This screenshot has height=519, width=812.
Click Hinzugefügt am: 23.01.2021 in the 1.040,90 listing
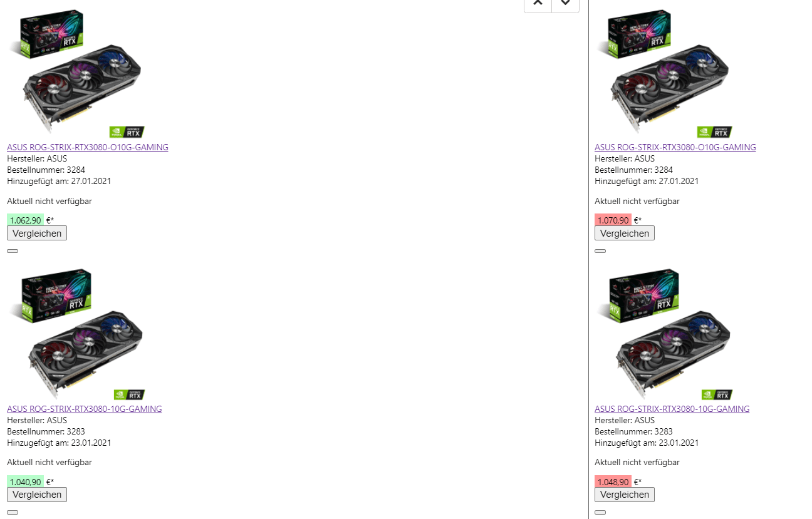59,443
